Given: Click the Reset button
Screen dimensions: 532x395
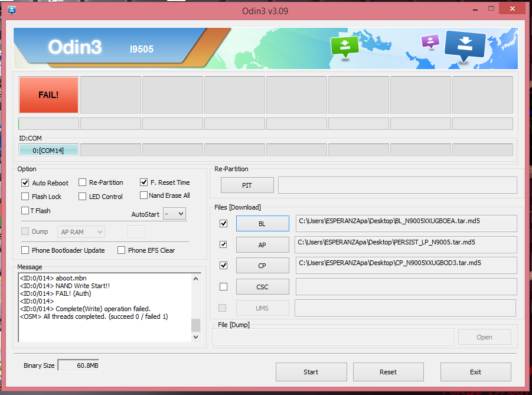Looking at the screenshot, I should (x=388, y=372).
